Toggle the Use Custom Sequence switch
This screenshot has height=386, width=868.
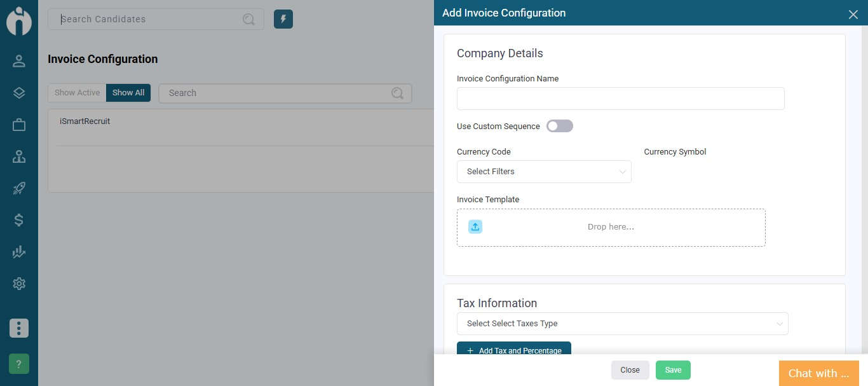coord(560,126)
